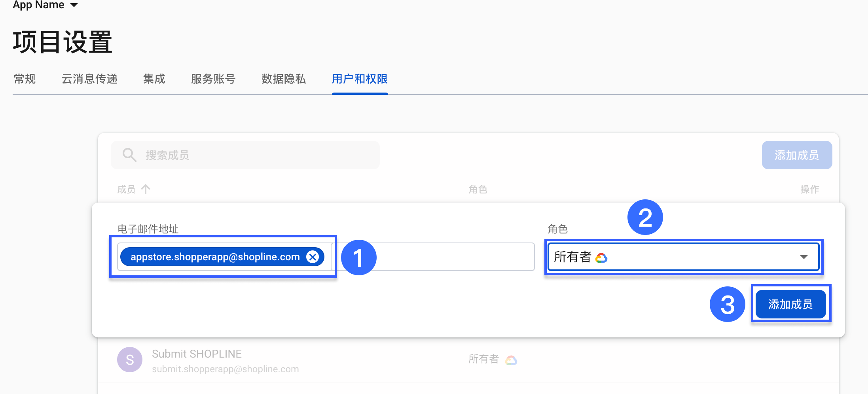Expand the 所有者 role dropdown arrow
The width and height of the screenshot is (868, 394).
point(804,257)
